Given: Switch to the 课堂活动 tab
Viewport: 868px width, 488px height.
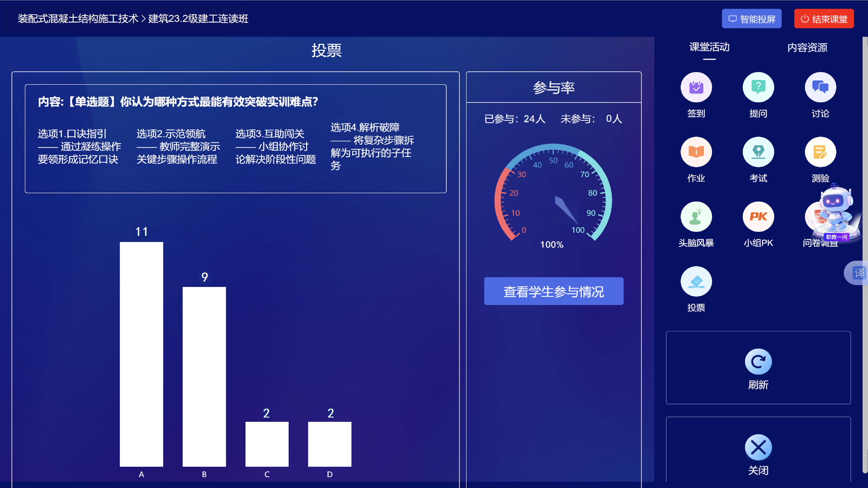Looking at the screenshot, I should tap(709, 47).
